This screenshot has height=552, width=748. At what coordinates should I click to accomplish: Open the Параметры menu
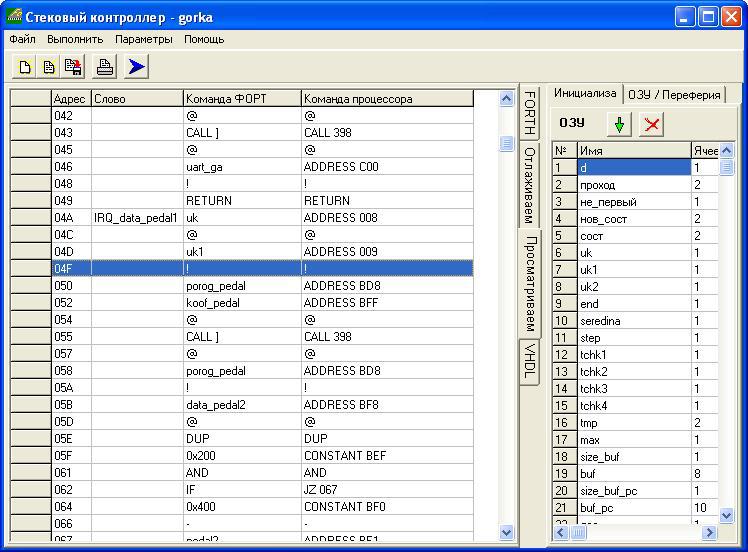click(144, 39)
